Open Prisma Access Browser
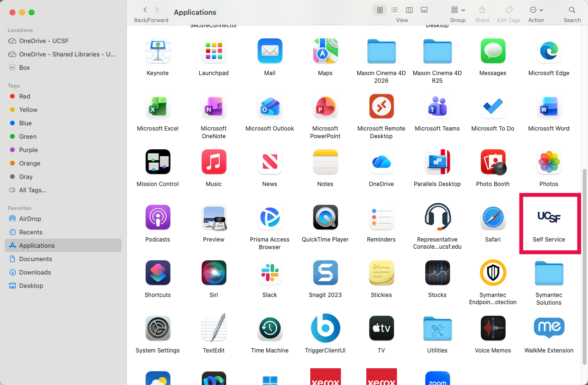Image resolution: width=588 pixels, height=385 pixels. pyautogui.click(x=270, y=217)
